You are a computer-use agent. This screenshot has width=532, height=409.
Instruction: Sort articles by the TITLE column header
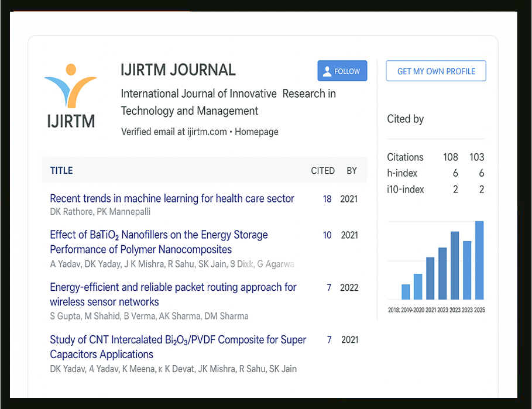pyautogui.click(x=61, y=170)
